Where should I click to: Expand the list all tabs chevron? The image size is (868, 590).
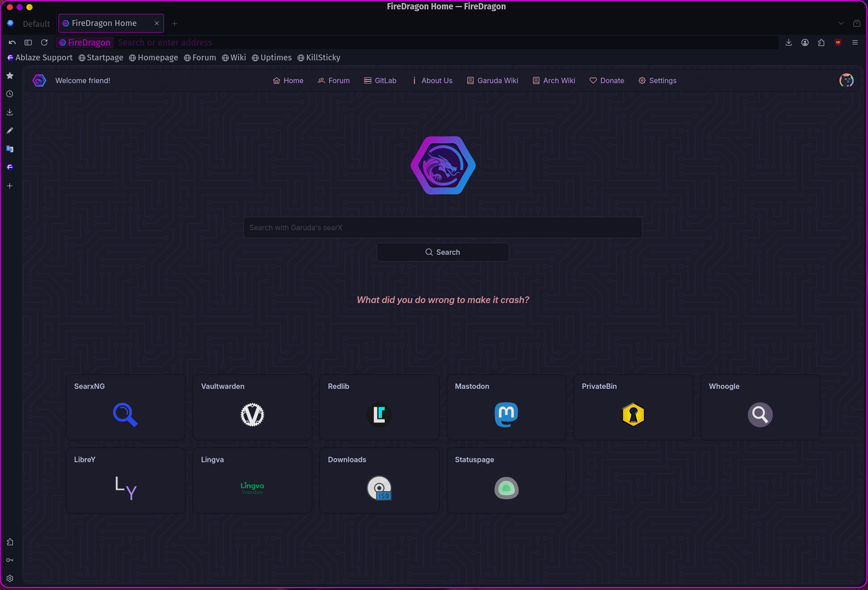[841, 23]
